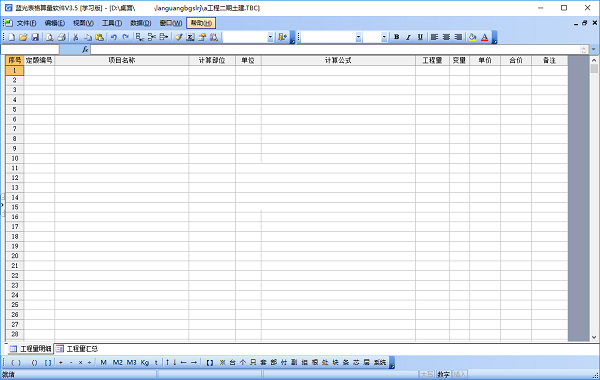Screen dimensions: 600x380
Task: Insert multiplication sign × from bottom toolbar
Action: (80, 362)
